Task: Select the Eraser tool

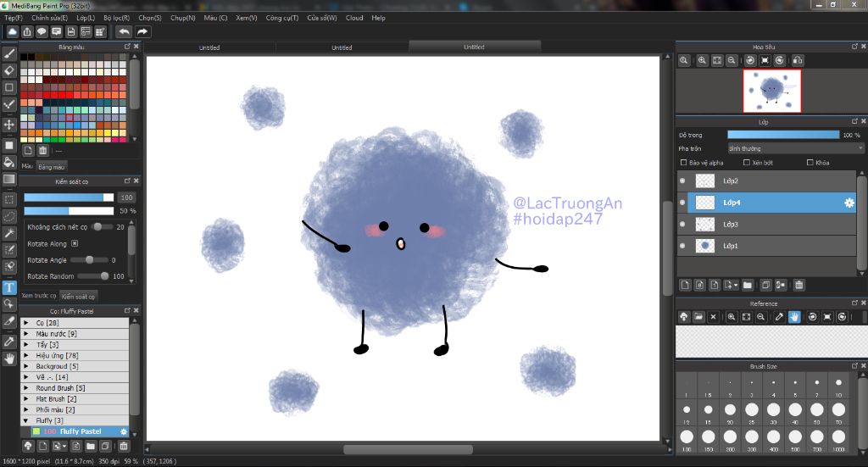Action: click(x=8, y=70)
